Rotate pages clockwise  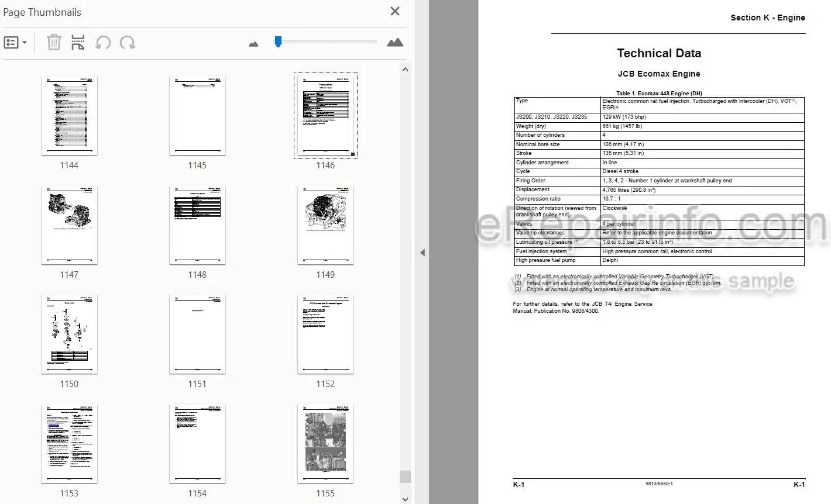tap(127, 43)
